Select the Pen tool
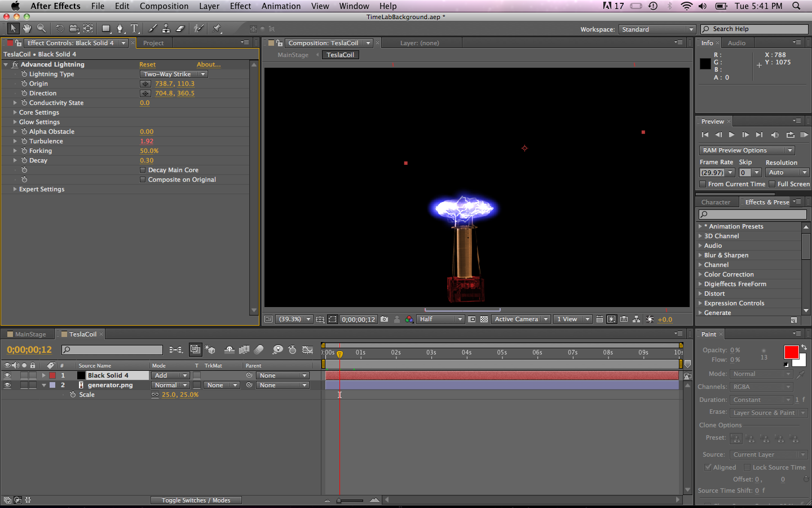The width and height of the screenshot is (812, 508). pos(120,28)
